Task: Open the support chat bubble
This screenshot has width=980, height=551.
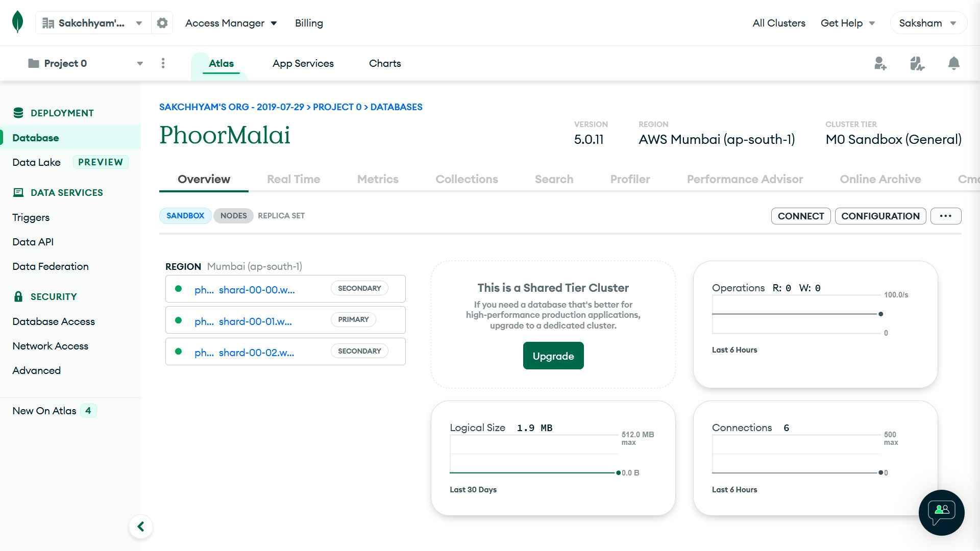Action: point(941,512)
